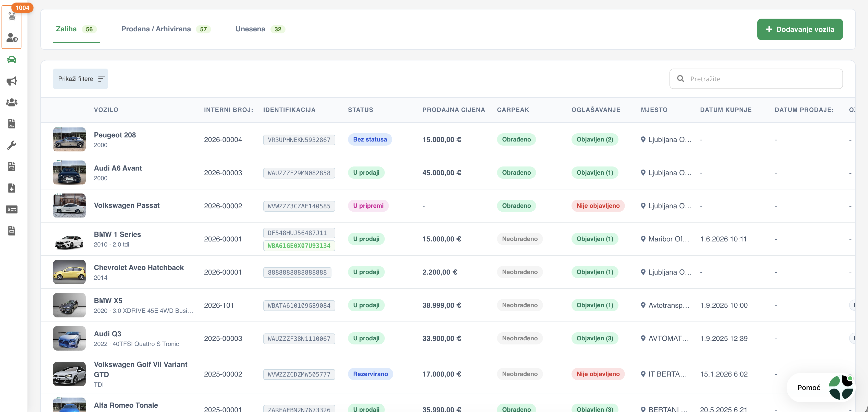
Task: Open the document list icon below the wrench
Action: 12,167
